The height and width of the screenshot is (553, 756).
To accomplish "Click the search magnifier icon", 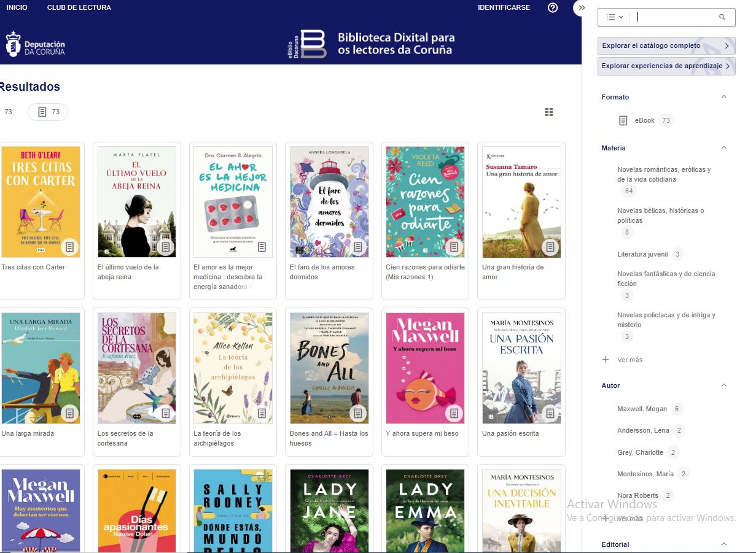I will point(722,17).
